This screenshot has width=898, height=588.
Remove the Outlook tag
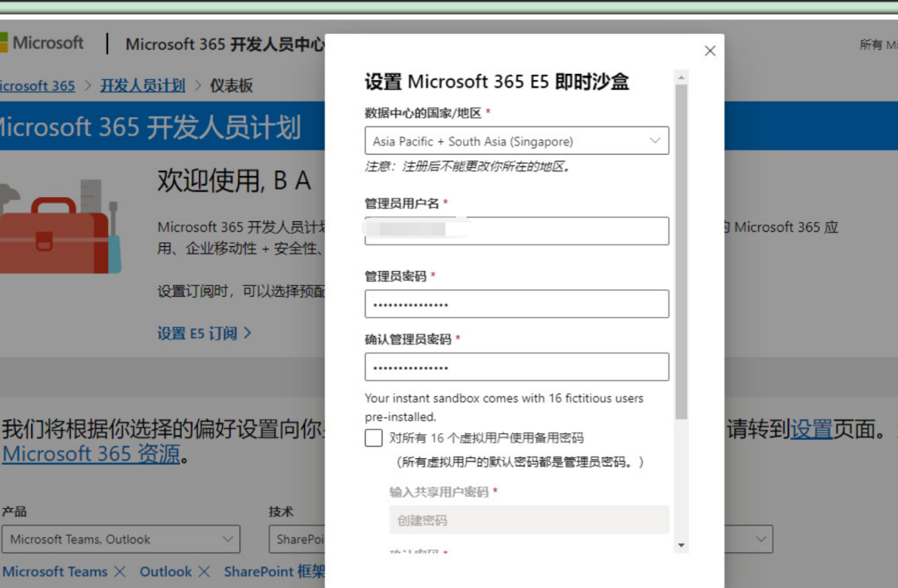pyautogui.click(x=204, y=571)
